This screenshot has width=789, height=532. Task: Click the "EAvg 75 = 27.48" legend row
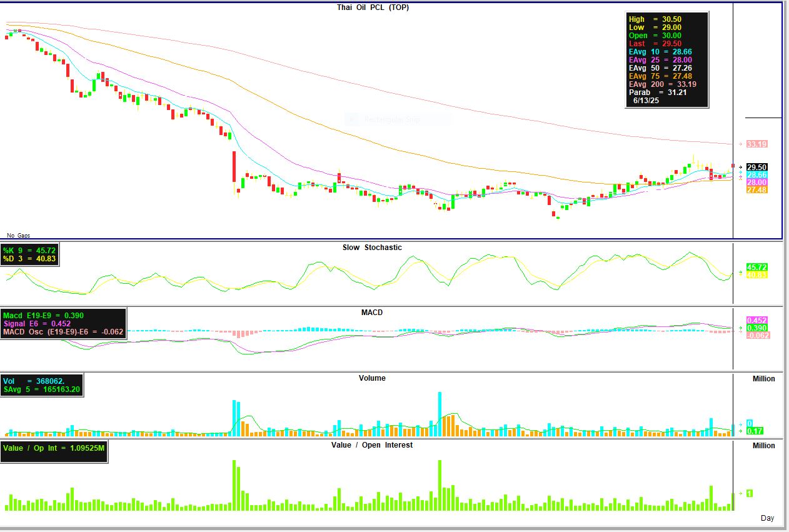(x=660, y=76)
